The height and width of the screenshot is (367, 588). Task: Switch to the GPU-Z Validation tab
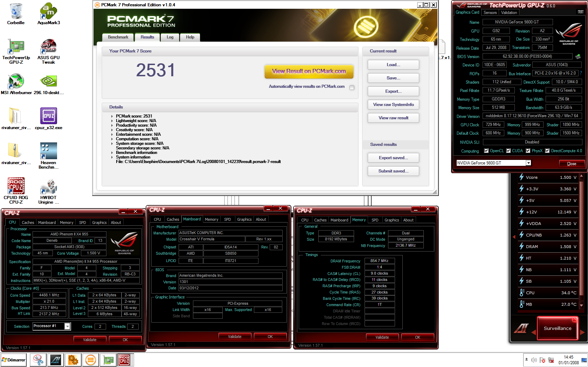[x=509, y=13]
